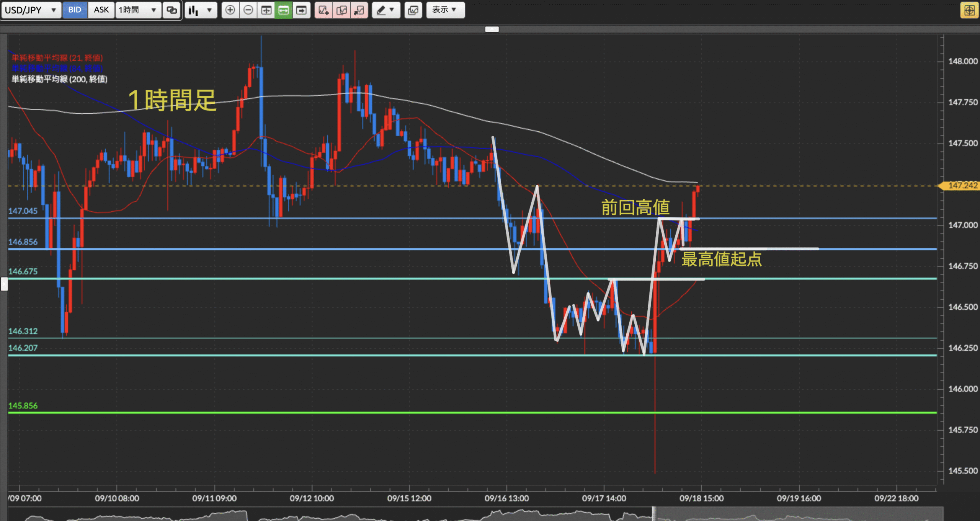Click the 単純移動平均線 (200, 終値) label
The width and height of the screenshot is (980, 521).
[59, 79]
